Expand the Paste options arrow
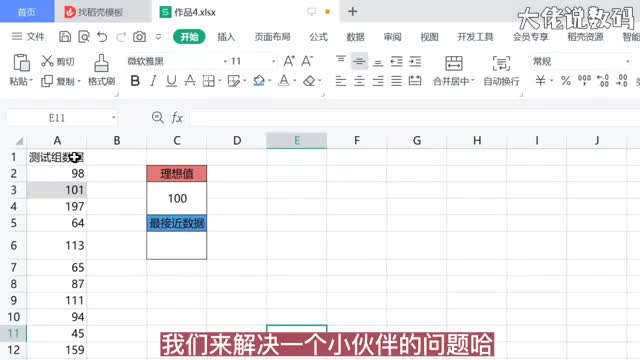The height and width of the screenshot is (360, 640). (31, 81)
